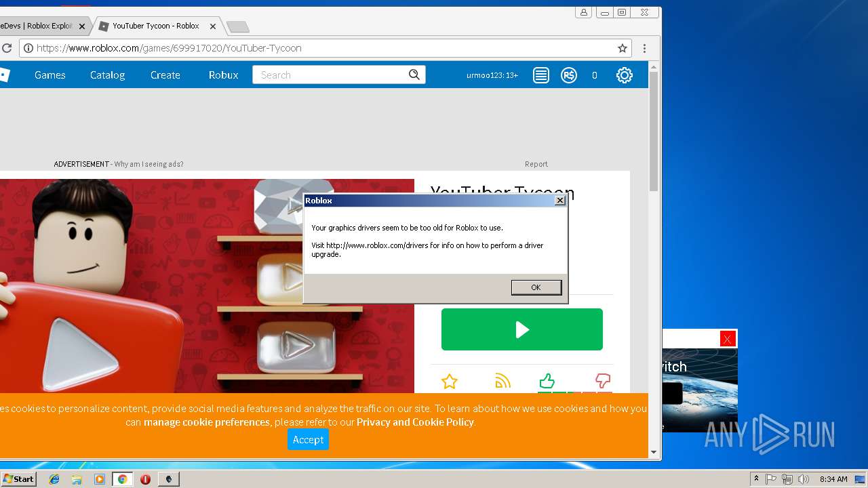Open the Roblox notifications feed icon
This screenshot has width=868, height=488.
pyautogui.click(x=540, y=75)
